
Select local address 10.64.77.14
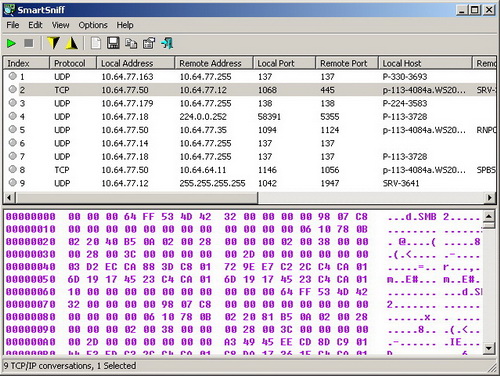pos(125,143)
